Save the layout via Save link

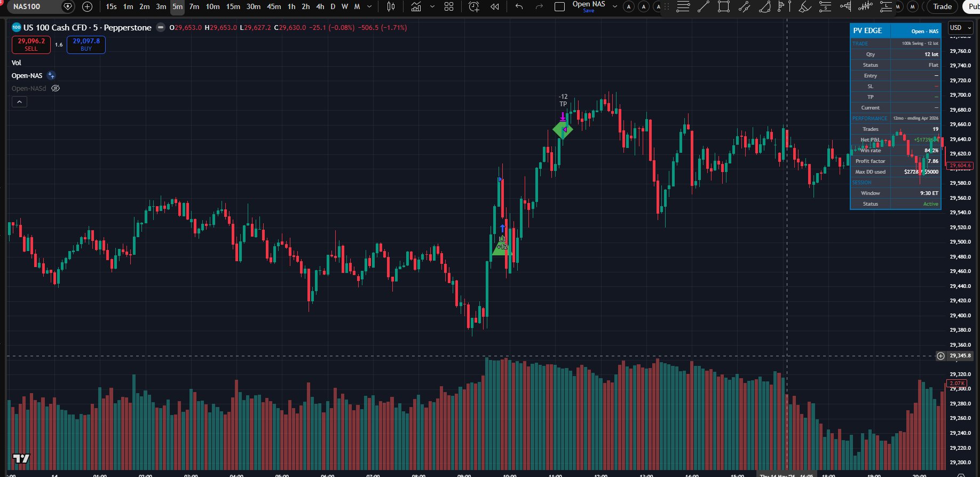pyautogui.click(x=589, y=11)
